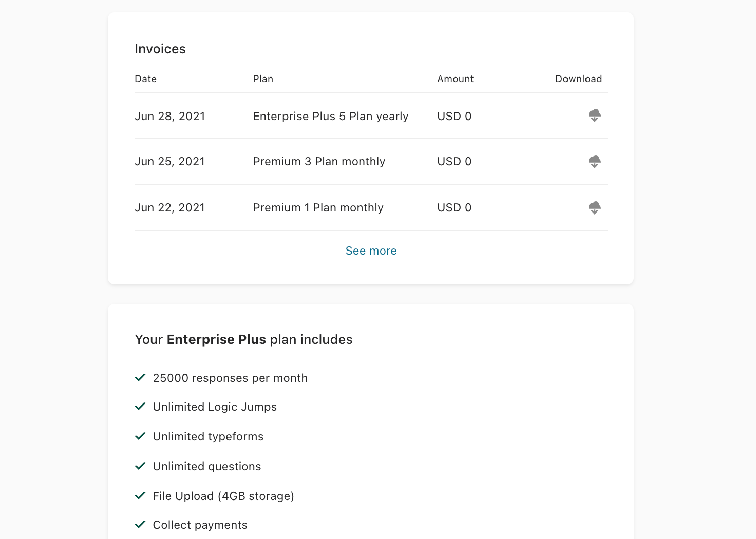Select the Date column header

[x=145, y=79]
